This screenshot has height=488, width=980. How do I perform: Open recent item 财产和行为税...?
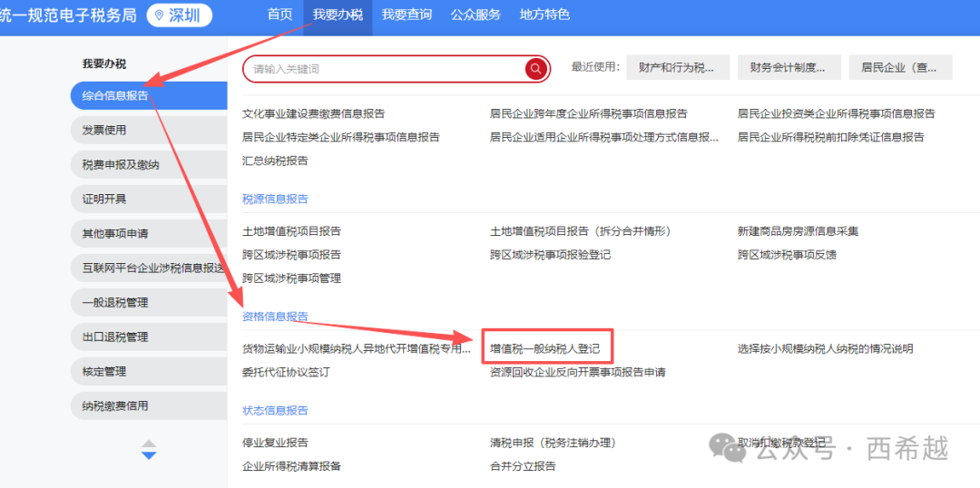(x=678, y=67)
